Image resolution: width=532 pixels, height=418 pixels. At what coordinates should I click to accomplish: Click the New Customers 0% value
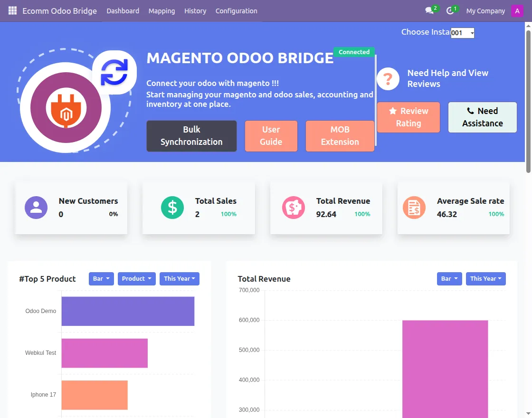pos(114,214)
